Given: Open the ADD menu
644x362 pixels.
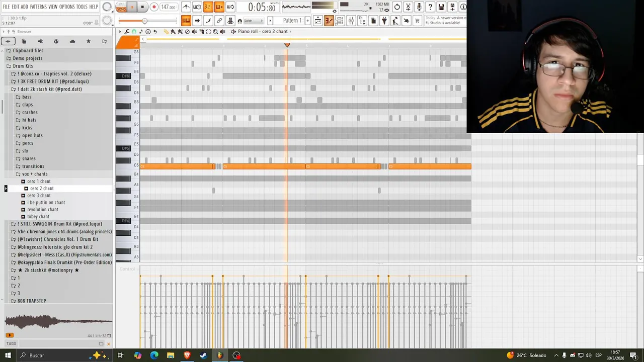Looking at the screenshot, I should coord(24,7).
